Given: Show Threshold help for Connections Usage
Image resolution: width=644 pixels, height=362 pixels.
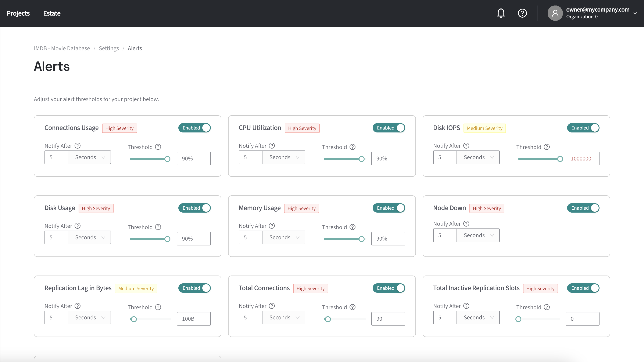Looking at the screenshot, I should (158, 147).
